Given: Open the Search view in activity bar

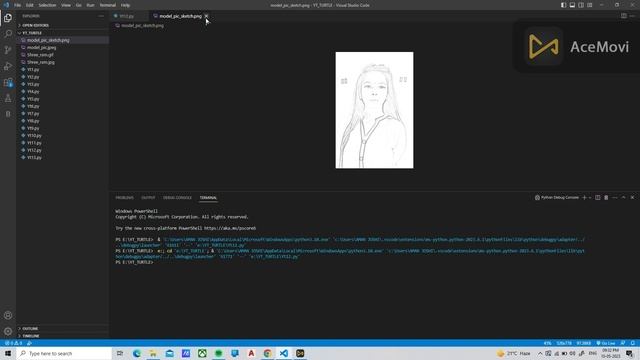Looking at the screenshot, I should [x=8, y=34].
